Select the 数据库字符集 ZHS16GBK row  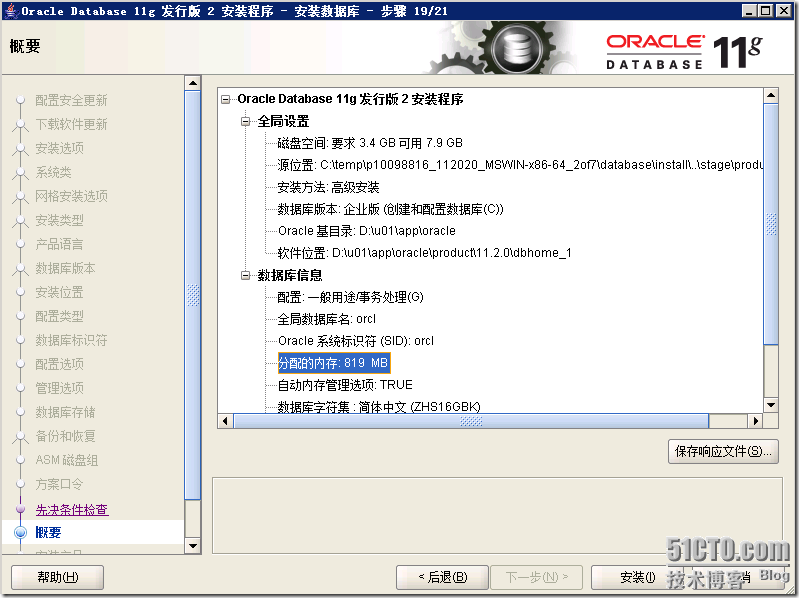click(x=379, y=407)
